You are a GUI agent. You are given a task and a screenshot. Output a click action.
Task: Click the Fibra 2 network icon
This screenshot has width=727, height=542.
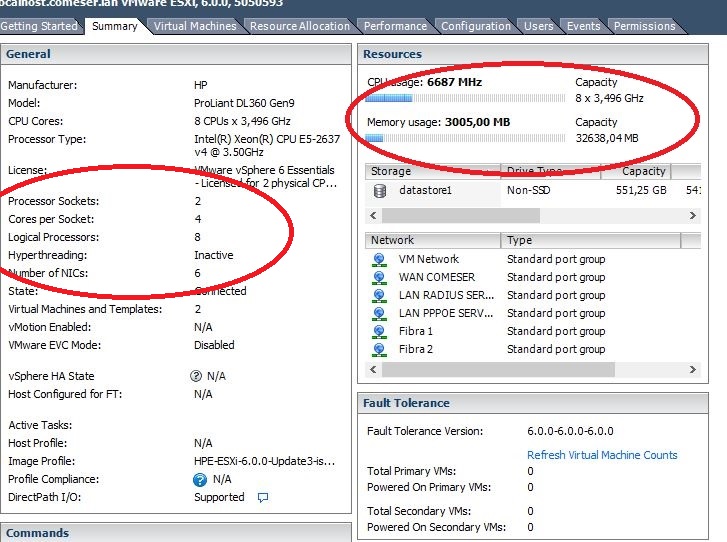379,350
